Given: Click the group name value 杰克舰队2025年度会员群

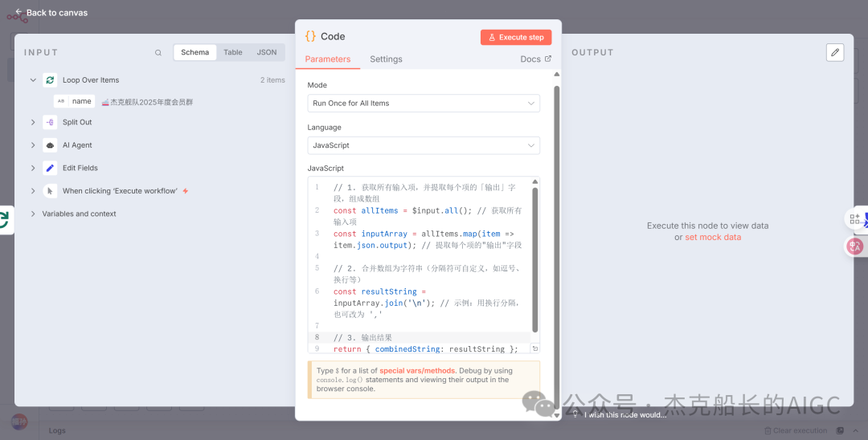Looking at the screenshot, I should [147, 102].
